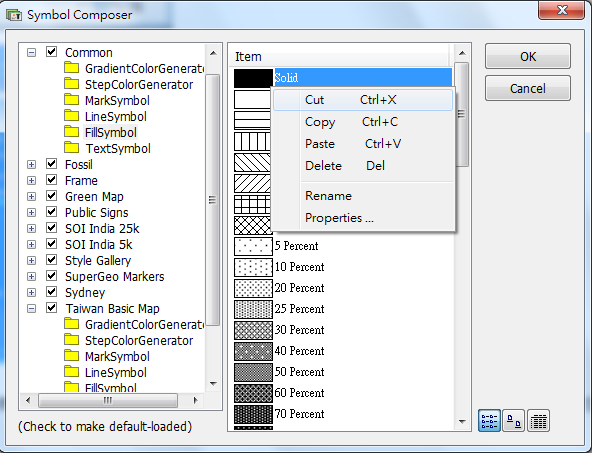Viewport: 592px width, 453px height.
Task: Toggle the Sydney default-loaded checkbox
Action: [x=51, y=292]
